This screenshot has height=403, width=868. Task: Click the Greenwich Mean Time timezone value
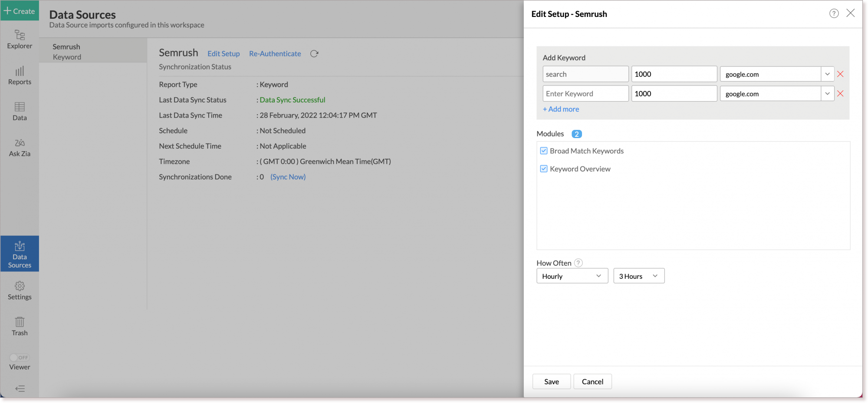325,162
